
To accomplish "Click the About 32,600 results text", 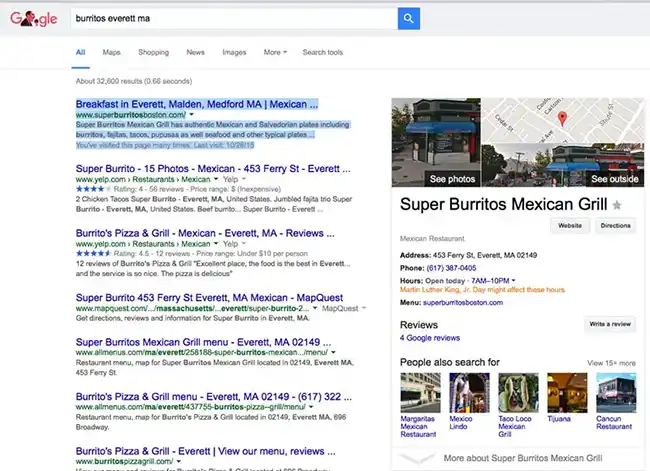I will (x=134, y=81).
